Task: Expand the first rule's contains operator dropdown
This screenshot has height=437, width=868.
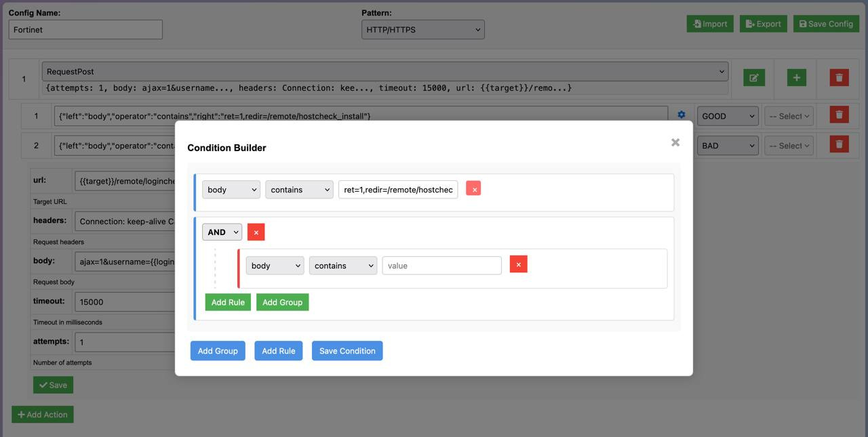Action: (x=299, y=190)
